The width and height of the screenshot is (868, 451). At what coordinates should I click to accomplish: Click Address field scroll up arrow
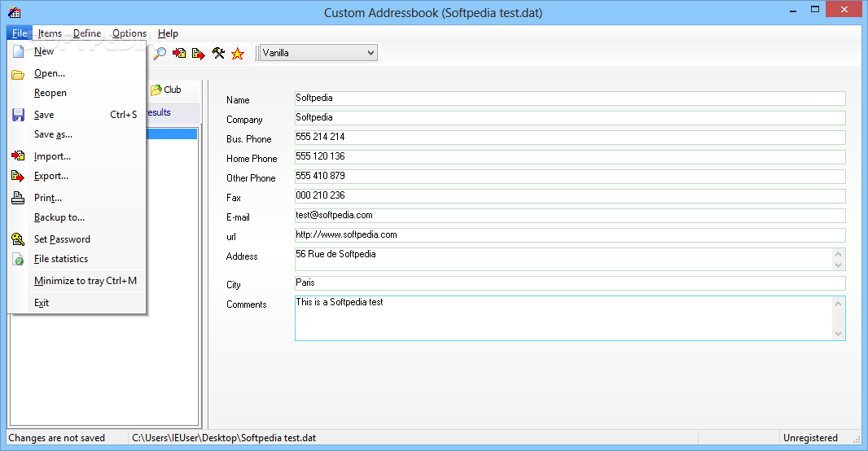(838, 254)
